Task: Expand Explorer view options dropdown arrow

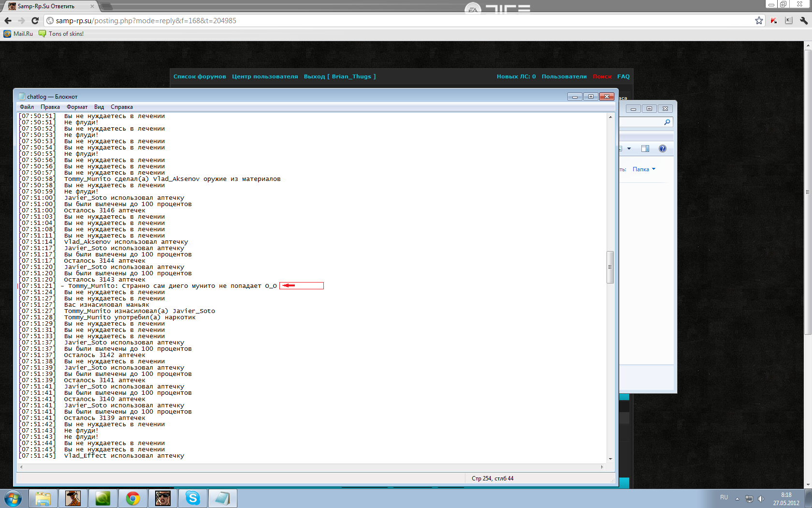Action: [x=629, y=149]
